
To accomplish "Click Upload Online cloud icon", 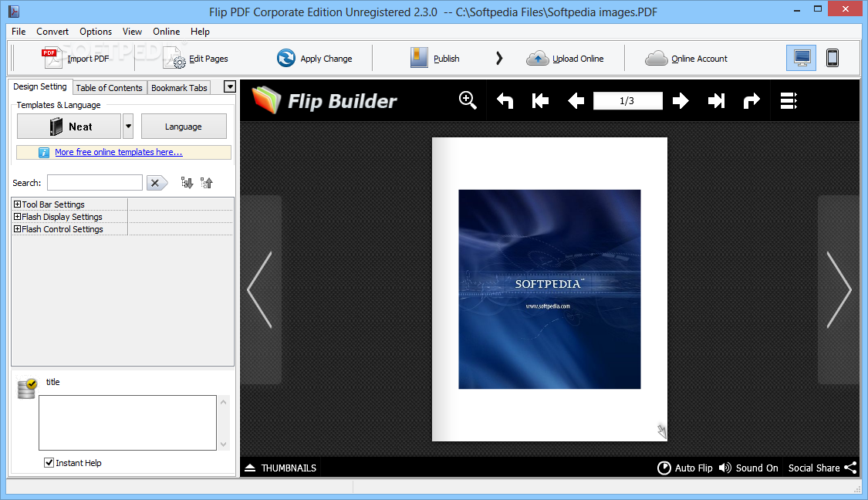I will [x=537, y=58].
